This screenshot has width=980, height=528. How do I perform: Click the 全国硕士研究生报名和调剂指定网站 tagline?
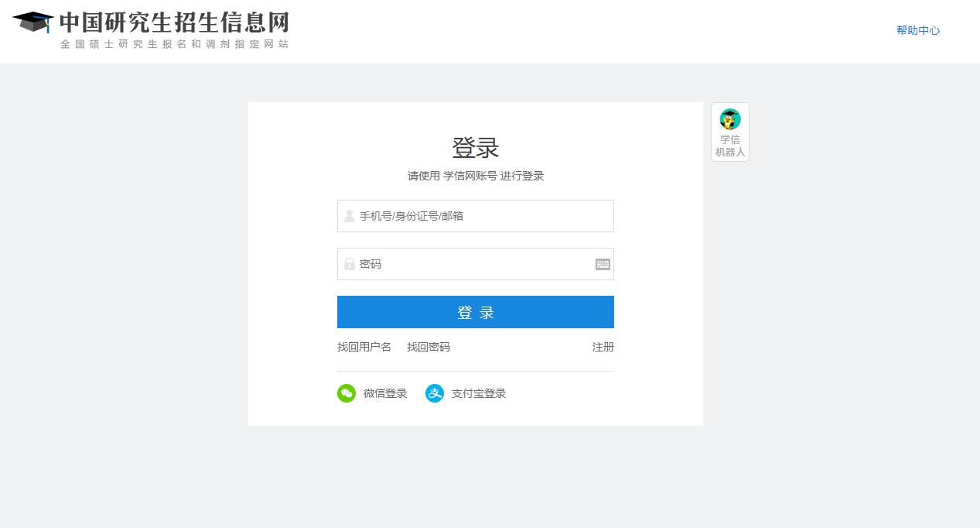coord(174,44)
